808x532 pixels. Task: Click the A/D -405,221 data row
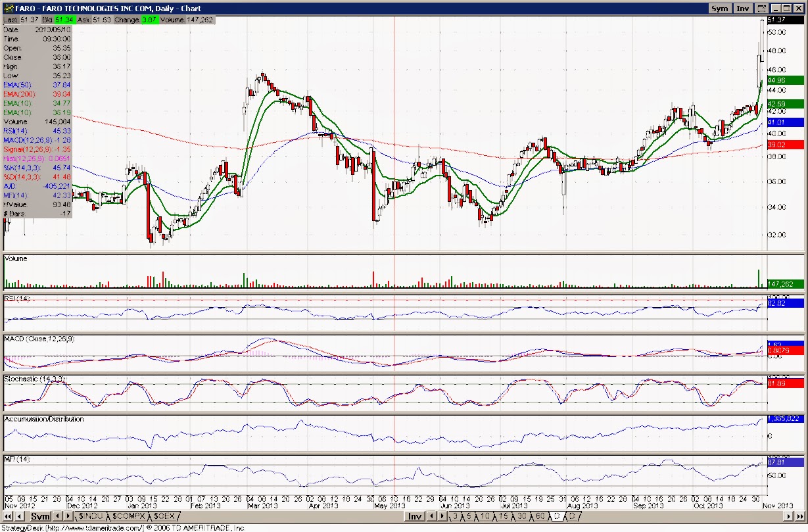[37, 186]
